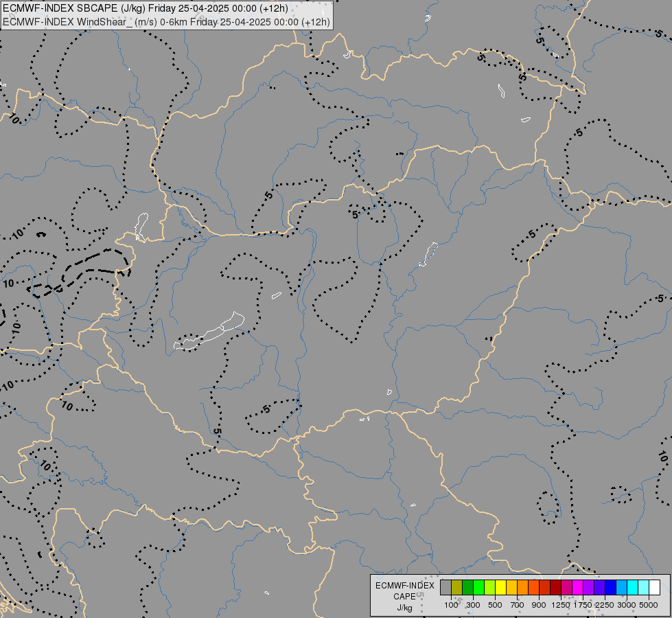This screenshot has height=618, width=672.
Task: Click the large elongated Lake Balaton outline
Action: coord(209,331)
